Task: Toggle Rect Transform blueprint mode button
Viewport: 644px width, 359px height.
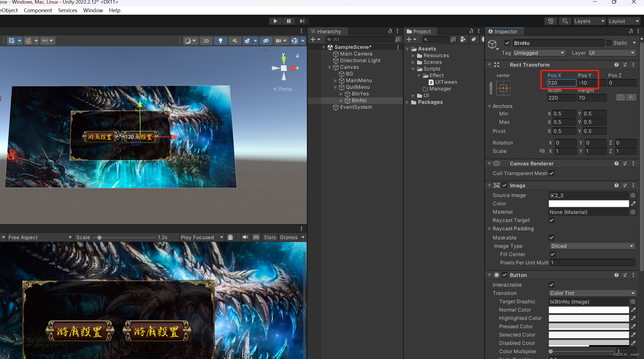Action: point(621,98)
